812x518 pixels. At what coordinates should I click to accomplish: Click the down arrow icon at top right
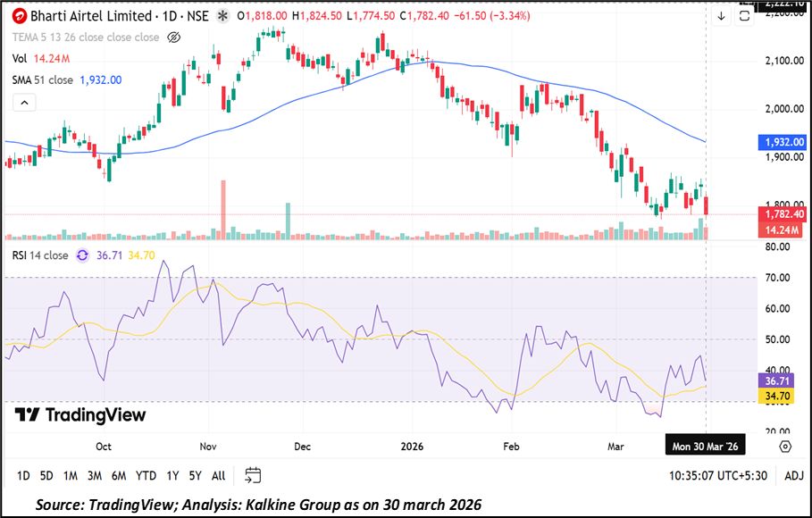click(721, 16)
